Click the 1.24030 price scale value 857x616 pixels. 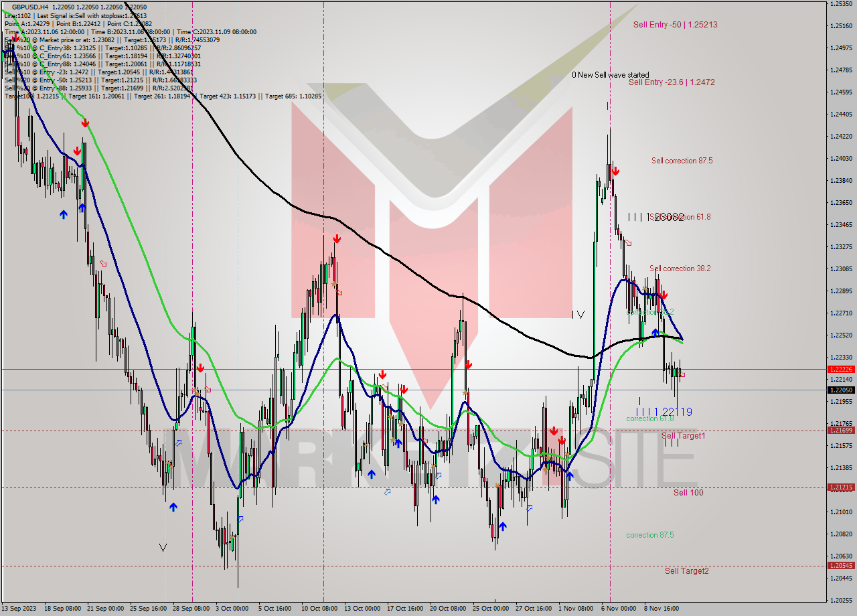pos(840,159)
